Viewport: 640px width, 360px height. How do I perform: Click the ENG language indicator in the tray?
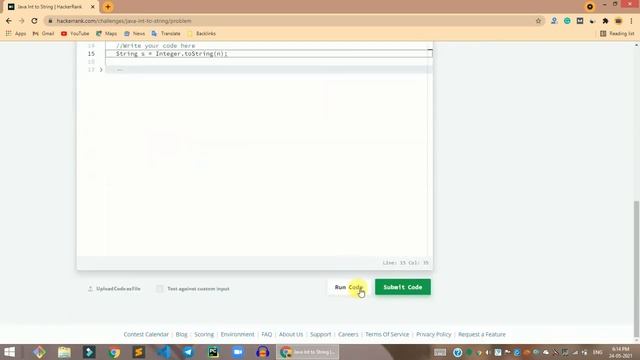click(x=598, y=352)
